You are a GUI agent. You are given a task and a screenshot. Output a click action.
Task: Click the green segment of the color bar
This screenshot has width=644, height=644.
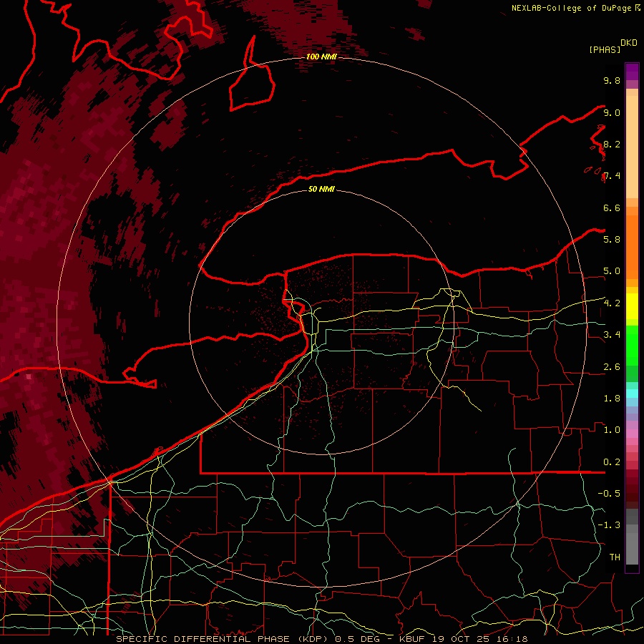[x=632, y=345]
